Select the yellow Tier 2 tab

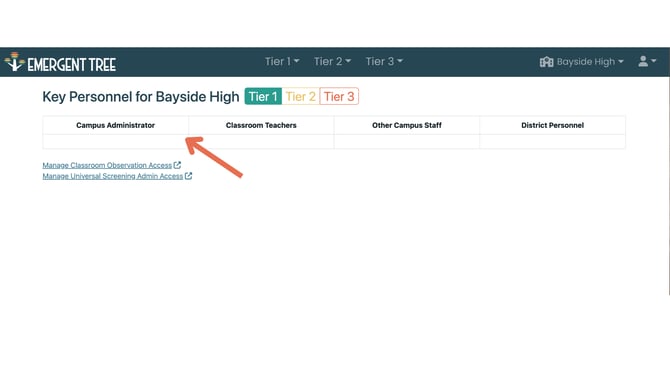coord(301,97)
